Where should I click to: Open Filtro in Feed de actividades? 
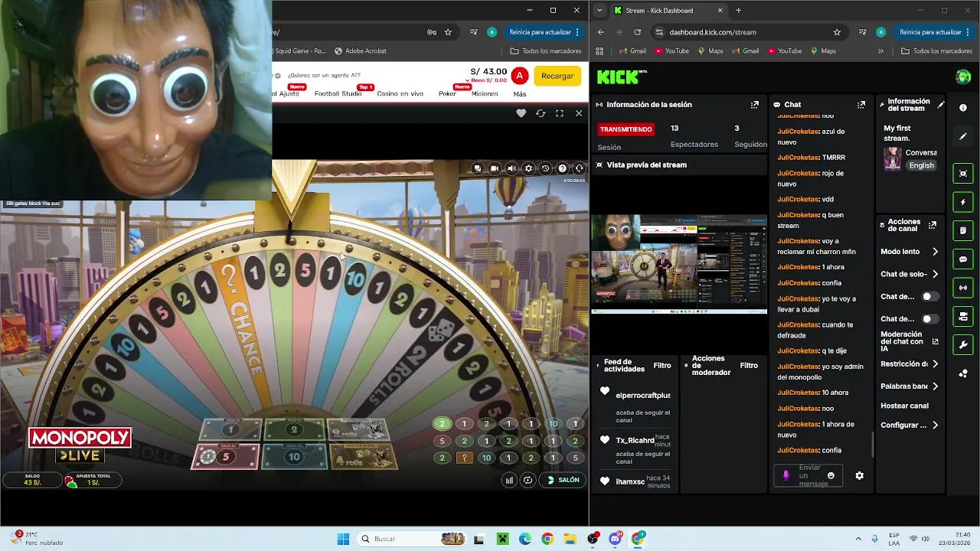pos(662,366)
